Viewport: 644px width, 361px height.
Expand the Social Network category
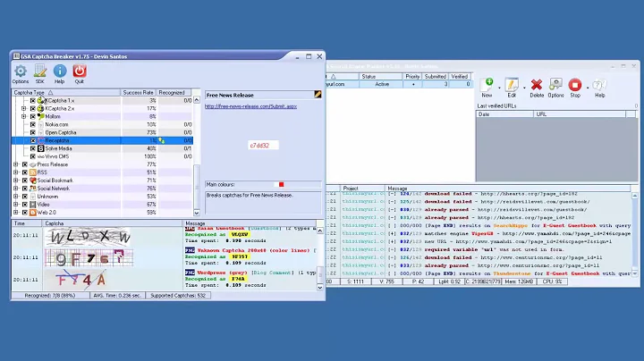coord(16,189)
